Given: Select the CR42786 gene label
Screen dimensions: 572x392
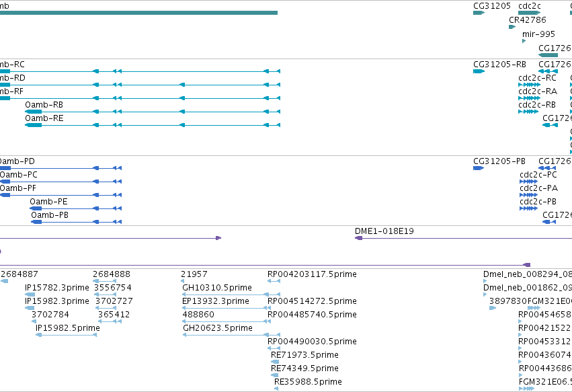Looking at the screenshot, I should tap(528, 19).
